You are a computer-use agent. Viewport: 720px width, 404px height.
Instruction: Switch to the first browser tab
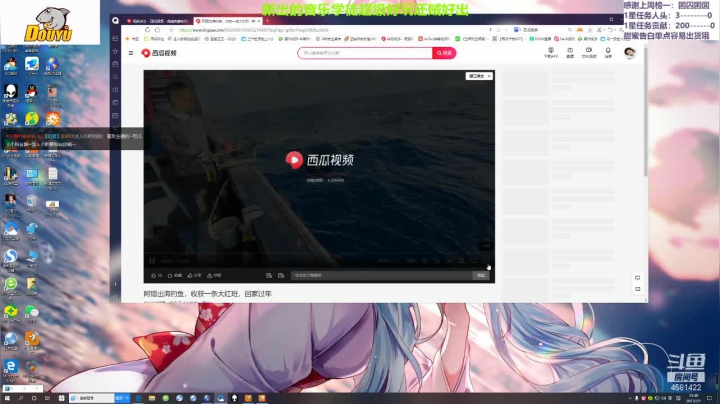158,21
